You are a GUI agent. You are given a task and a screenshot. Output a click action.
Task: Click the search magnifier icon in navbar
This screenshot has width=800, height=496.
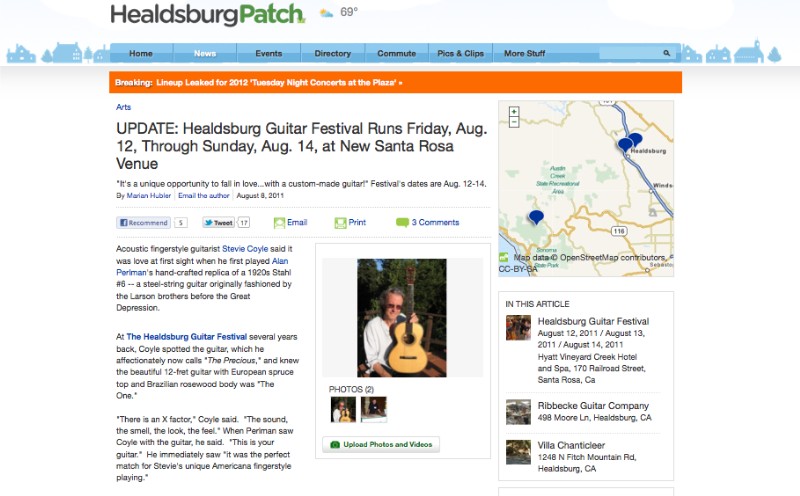(x=666, y=53)
